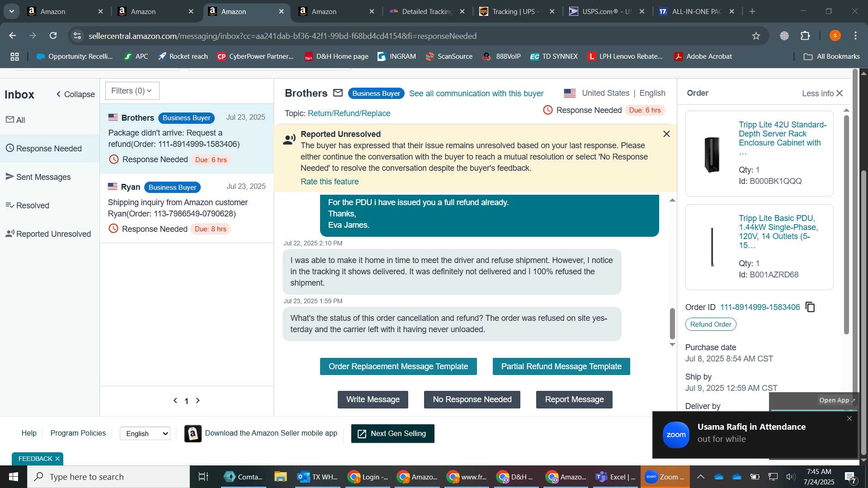Open order 111-8914999-1583406 link
This screenshot has height=488, width=868.
coord(760,307)
